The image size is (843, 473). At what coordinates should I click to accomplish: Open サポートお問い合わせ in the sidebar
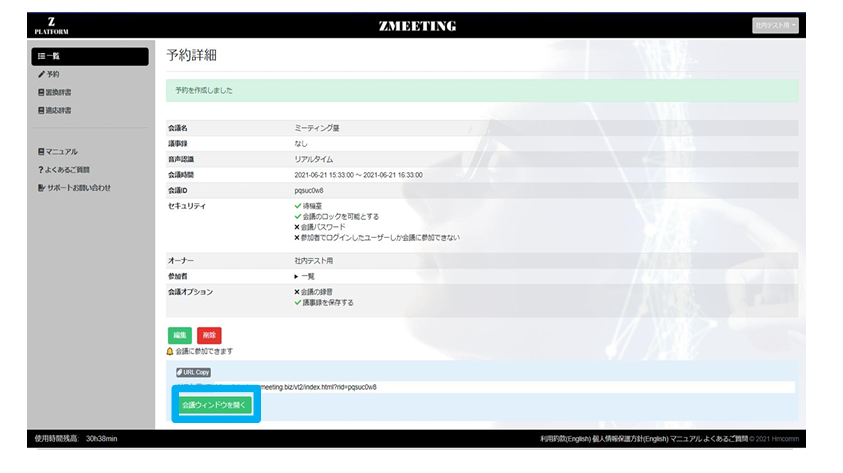[74, 188]
